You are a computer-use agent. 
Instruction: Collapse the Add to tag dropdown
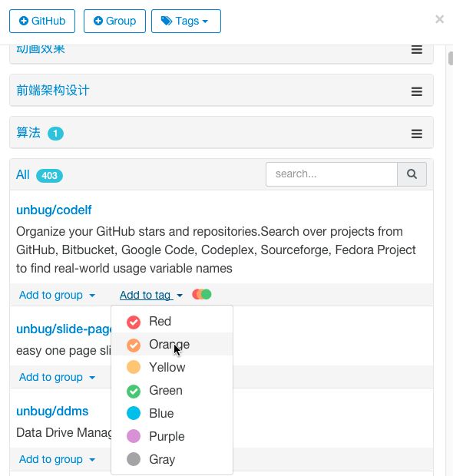151,295
